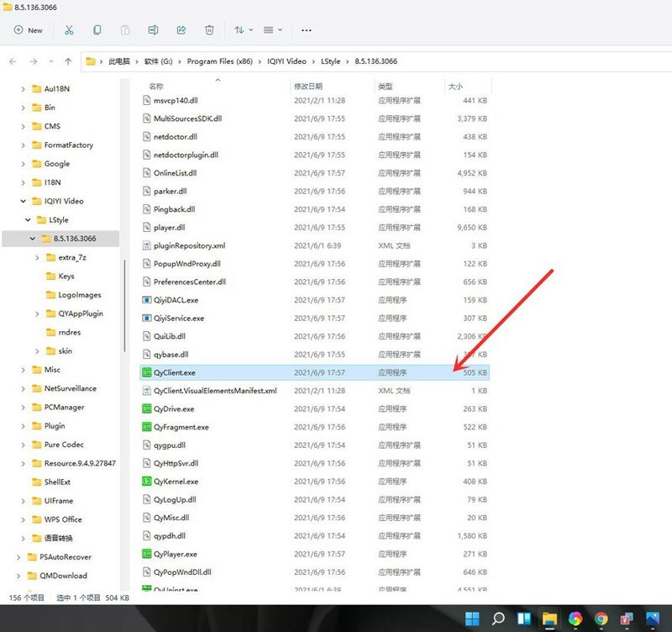Screen dimensions: 672x632
Task: Click the Paste icon in the toolbar
Action: click(x=124, y=30)
